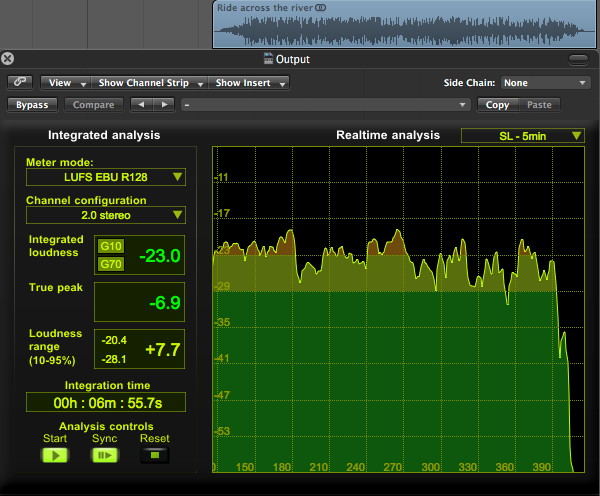Toggle the Bypass button
Viewport: 600px width, 496px height.
click(32, 105)
